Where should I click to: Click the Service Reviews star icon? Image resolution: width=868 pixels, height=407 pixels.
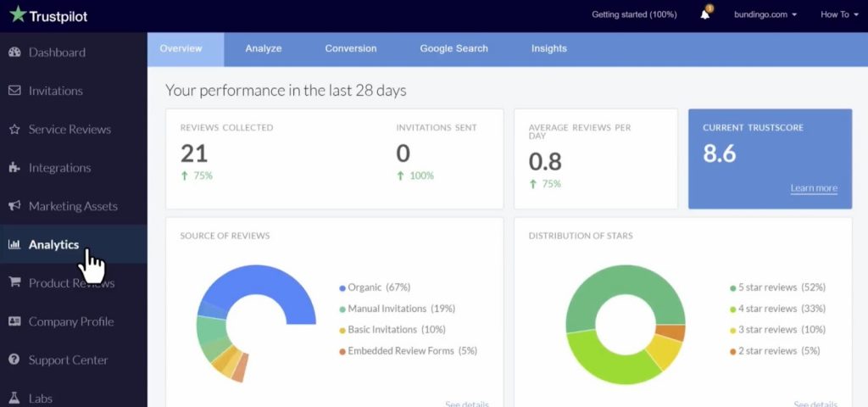point(14,129)
